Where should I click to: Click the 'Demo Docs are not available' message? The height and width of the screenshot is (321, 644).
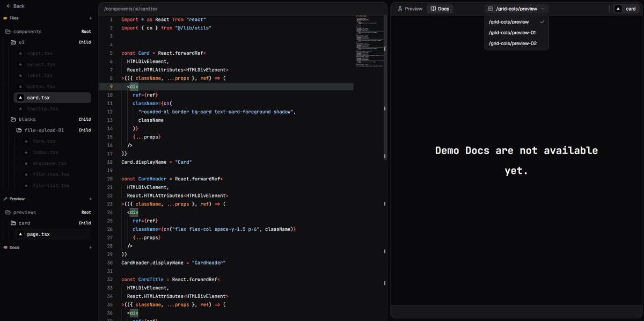pos(516,160)
